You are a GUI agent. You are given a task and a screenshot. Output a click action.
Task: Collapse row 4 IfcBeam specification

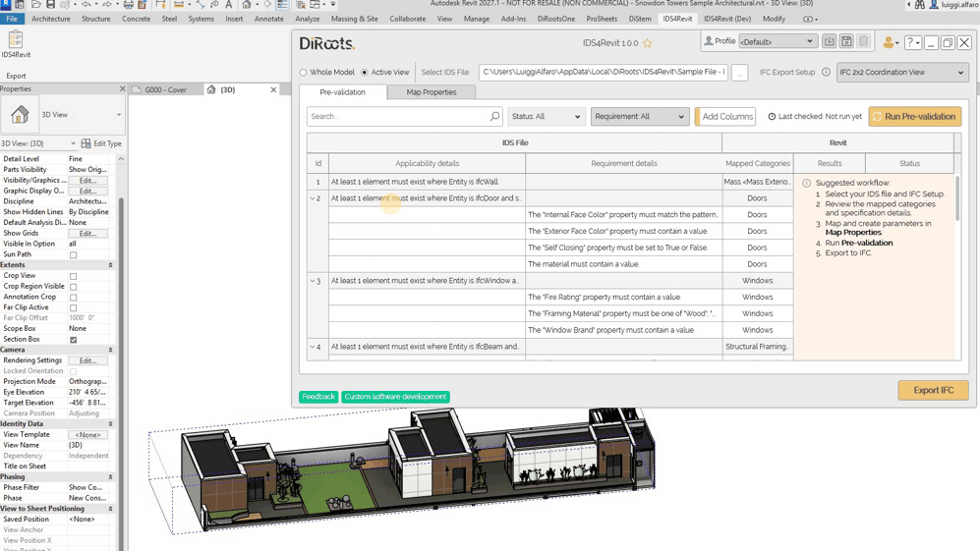coord(313,347)
